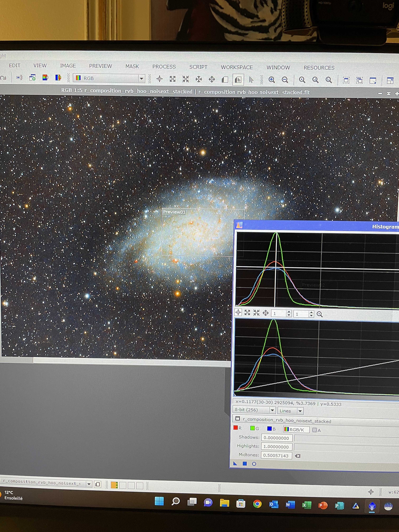Open the SCRIPT menu
The height and width of the screenshot is (532, 399).
(x=198, y=67)
